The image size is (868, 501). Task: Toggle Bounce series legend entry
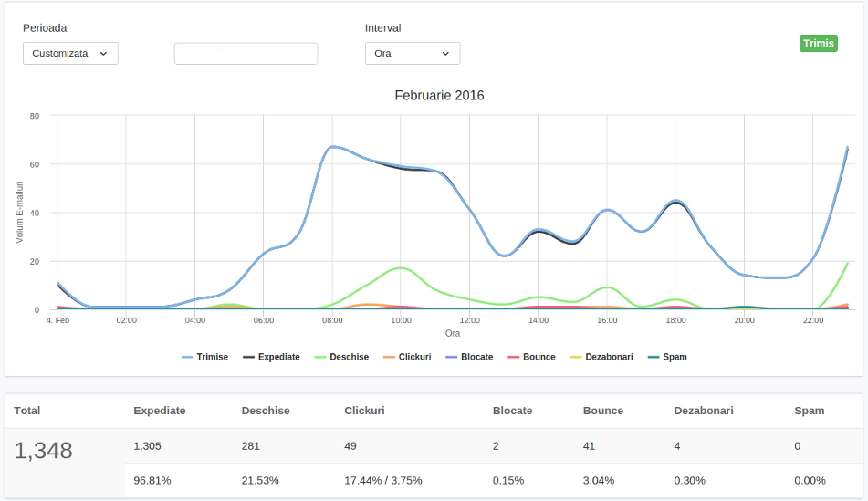pyautogui.click(x=530, y=357)
